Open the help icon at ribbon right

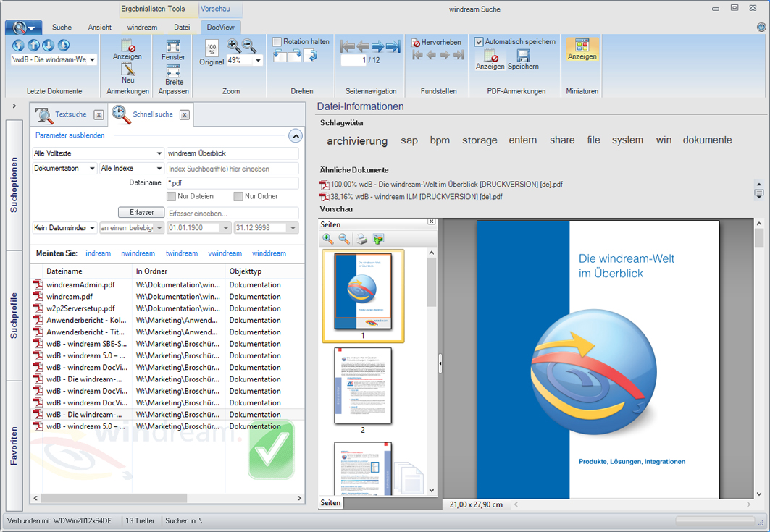point(761,27)
